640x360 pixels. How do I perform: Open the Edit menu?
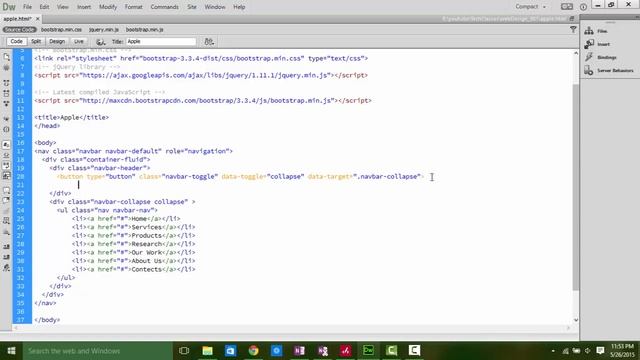coord(44,7)
